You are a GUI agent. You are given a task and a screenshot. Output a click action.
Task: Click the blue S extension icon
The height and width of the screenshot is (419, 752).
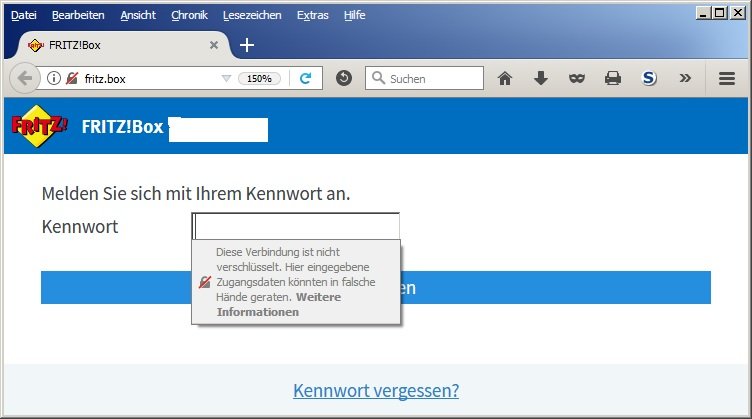649,78
